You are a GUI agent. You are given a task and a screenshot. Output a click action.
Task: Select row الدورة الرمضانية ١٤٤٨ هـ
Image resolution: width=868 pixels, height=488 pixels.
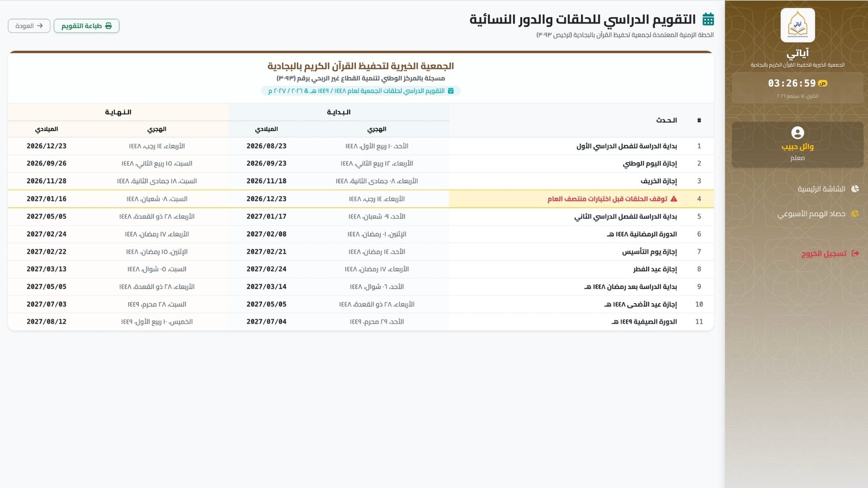click(x=361, y=234)
